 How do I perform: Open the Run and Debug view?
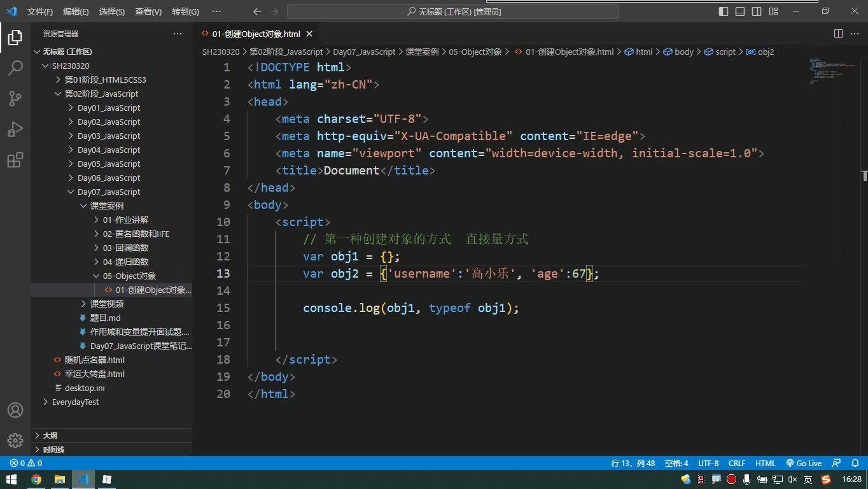coord(15,129)
